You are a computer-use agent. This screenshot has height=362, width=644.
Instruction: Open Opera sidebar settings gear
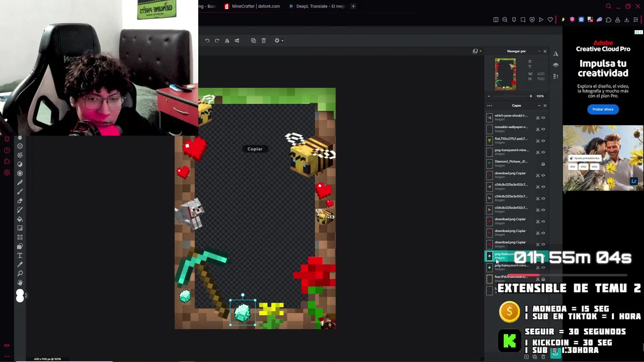tap(7, 172)
